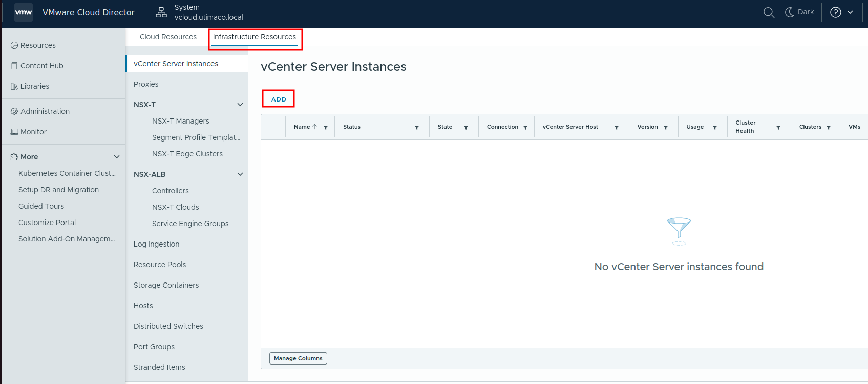
Task: Click the Content Hub sidebar icon
Action: 14,66
